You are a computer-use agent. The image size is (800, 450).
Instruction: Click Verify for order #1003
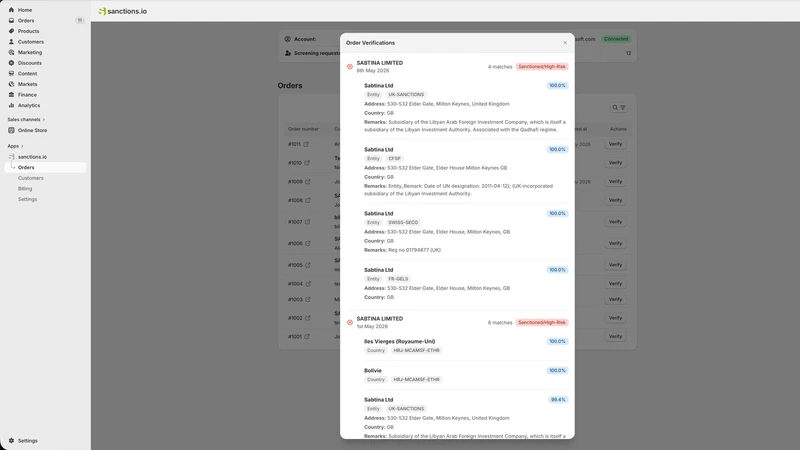coord(615,299)
